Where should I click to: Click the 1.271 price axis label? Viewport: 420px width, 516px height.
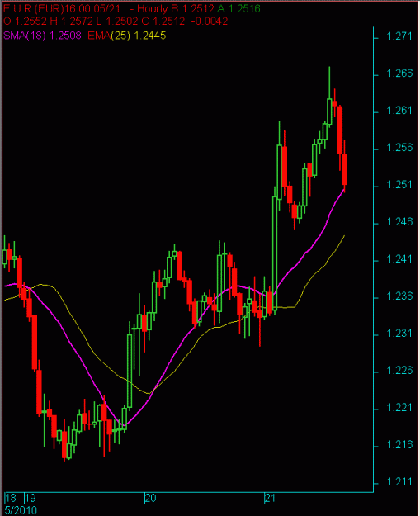(399, 36)
